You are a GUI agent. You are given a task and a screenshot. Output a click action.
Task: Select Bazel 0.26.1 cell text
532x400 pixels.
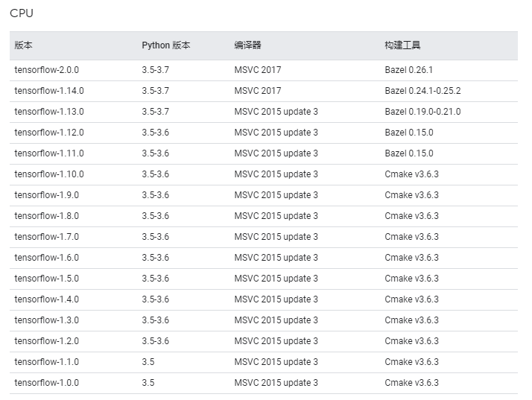408,70
